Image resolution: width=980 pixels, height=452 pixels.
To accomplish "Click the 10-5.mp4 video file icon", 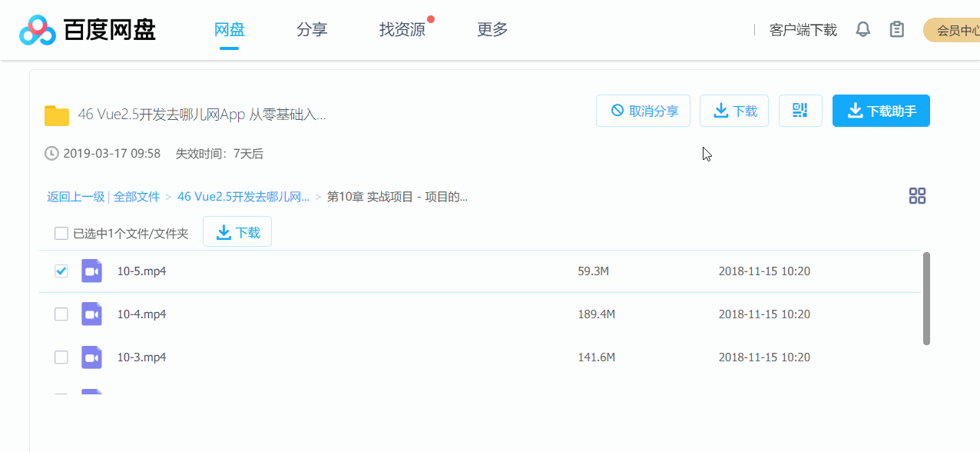I will tap(92, 271).
